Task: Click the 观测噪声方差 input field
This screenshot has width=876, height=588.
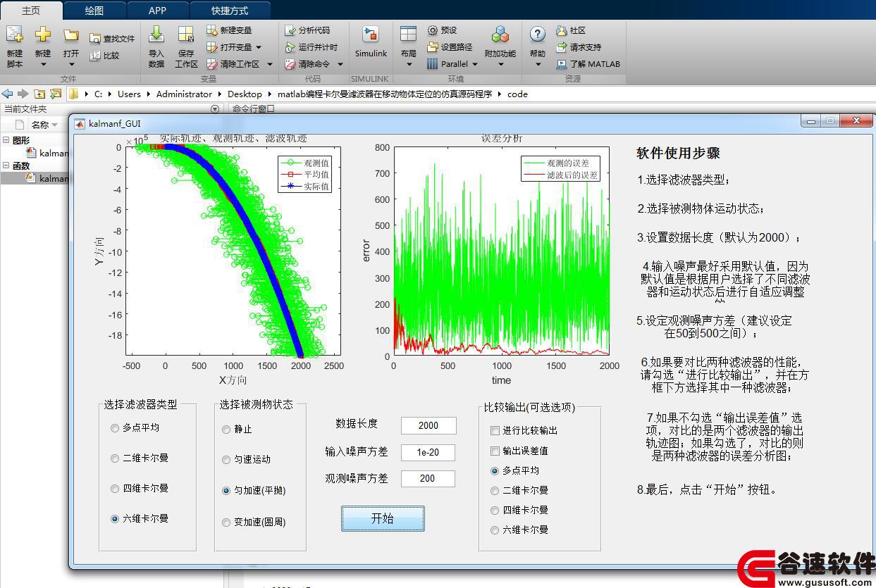Action: 428,479
